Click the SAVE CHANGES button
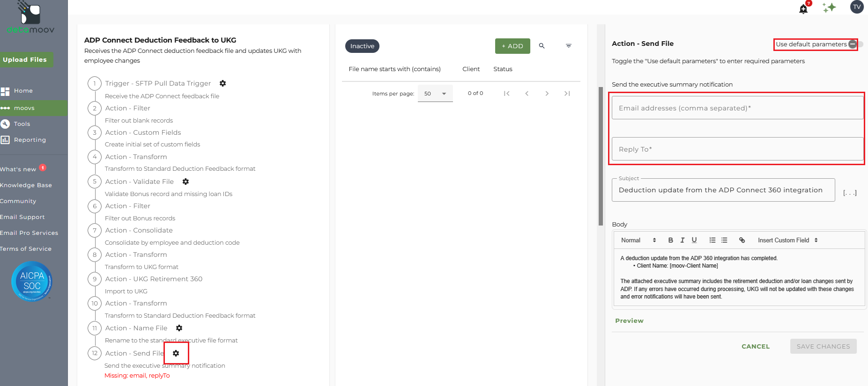 click(x=823, y=346)
